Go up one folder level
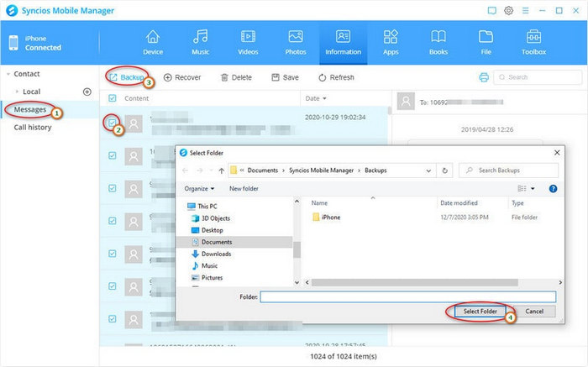The height and width of the screenshot is (367, 588). click(221, 170)
